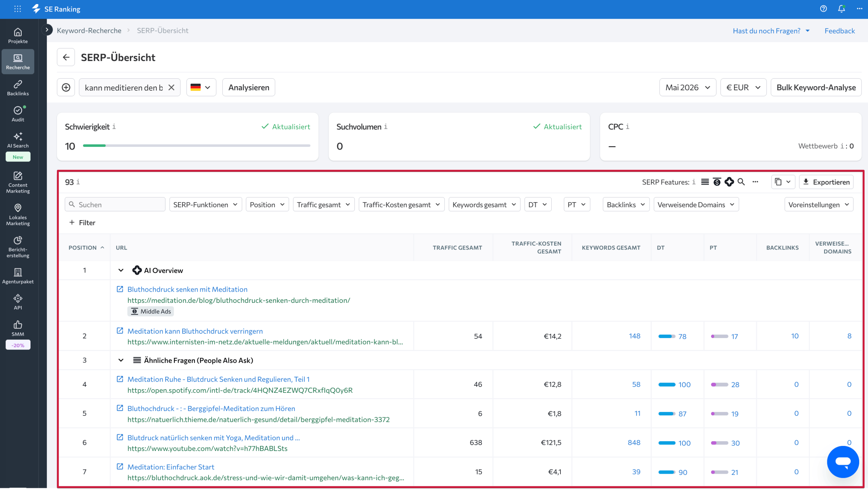868x489 pixels.
Task: Open SERP-Funktionen filter dropdown
Action: pos(205,204)
